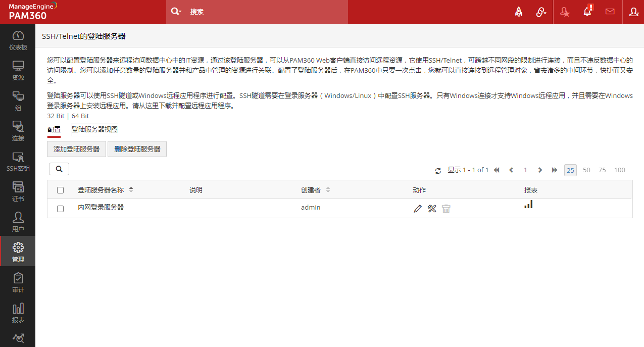Image resolution: width=644 pixels, height=347 pixels.
Task: Open the 资源 resources sidebar item
Action: click(18, 71)
